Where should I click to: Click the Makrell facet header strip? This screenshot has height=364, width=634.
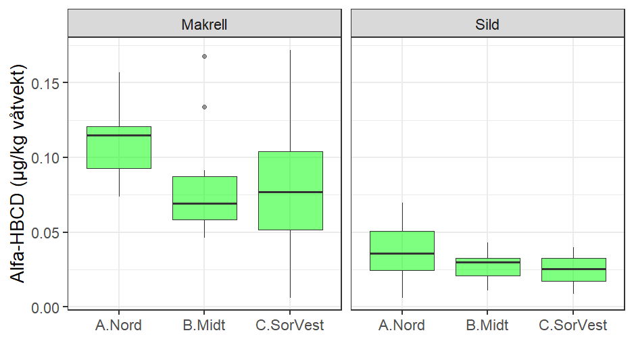204,24
